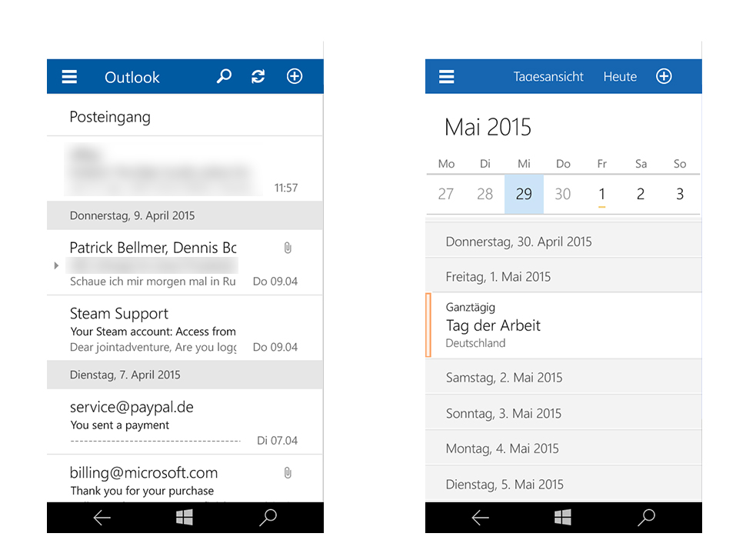
Task: Tap the search icon in Outlook header
Action: (224, 76)
